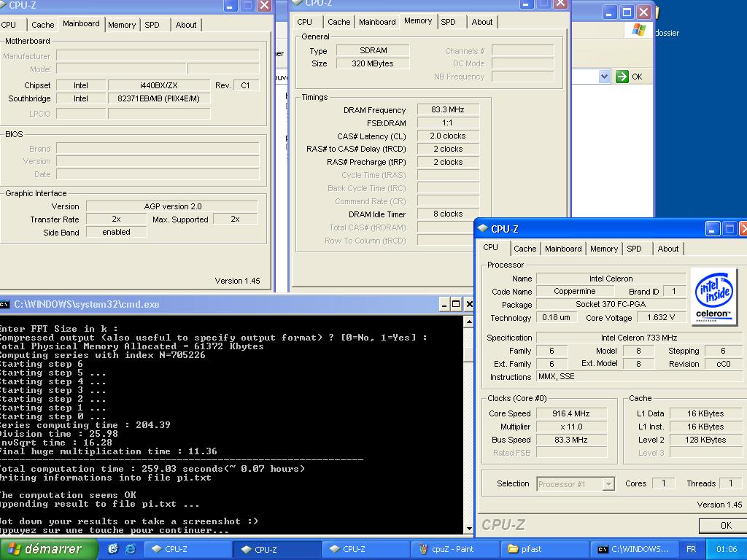Image resolution: width=747 pixels, height=560 pixels.
Task: Open Cache tab in the processor CPU-Z window
Action: click(525, 249)
